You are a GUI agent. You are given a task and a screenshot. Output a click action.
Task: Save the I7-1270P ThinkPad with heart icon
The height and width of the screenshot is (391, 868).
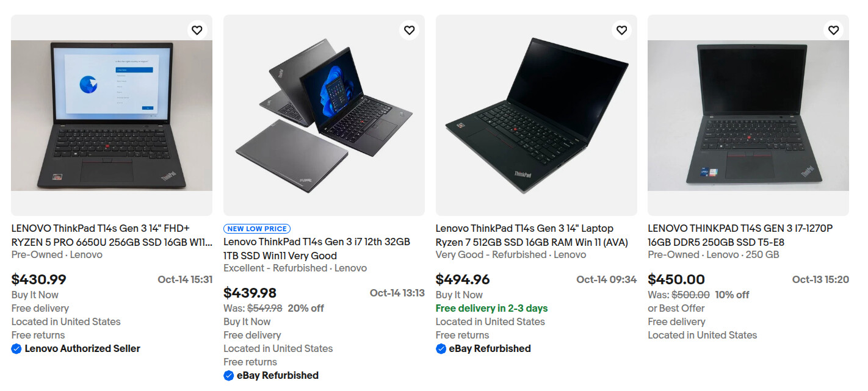(x=833, y=30)
